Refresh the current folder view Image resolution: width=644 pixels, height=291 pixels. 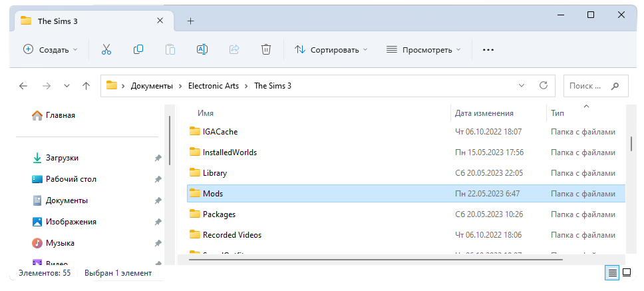point(544,86)
